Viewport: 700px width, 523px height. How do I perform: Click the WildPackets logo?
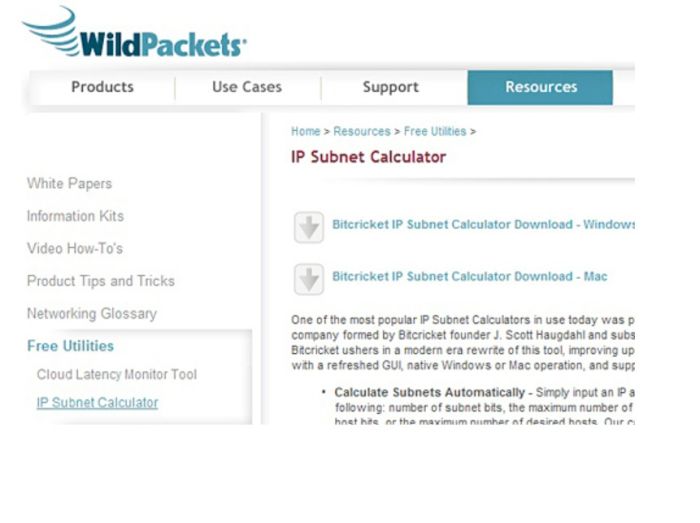(x=134, y=33)
